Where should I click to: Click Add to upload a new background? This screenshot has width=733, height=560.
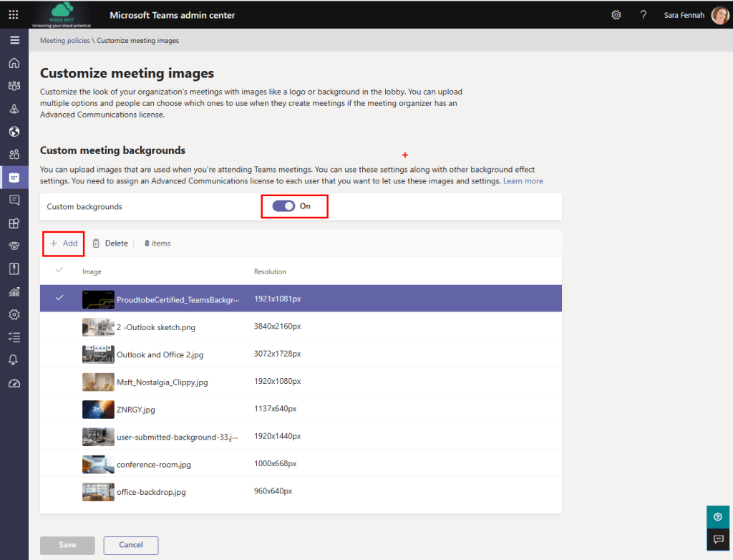[x=63, y=243]
